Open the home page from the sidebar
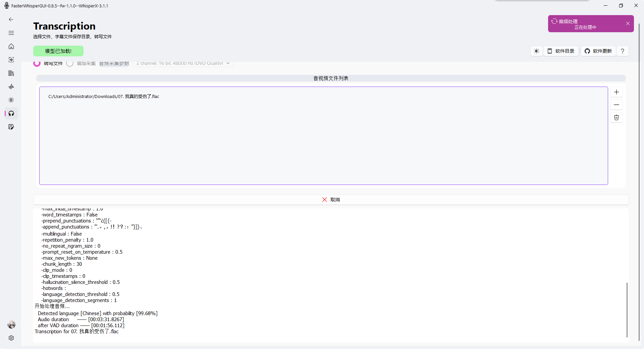Screen dimensions: 644x349 [11, 46]
